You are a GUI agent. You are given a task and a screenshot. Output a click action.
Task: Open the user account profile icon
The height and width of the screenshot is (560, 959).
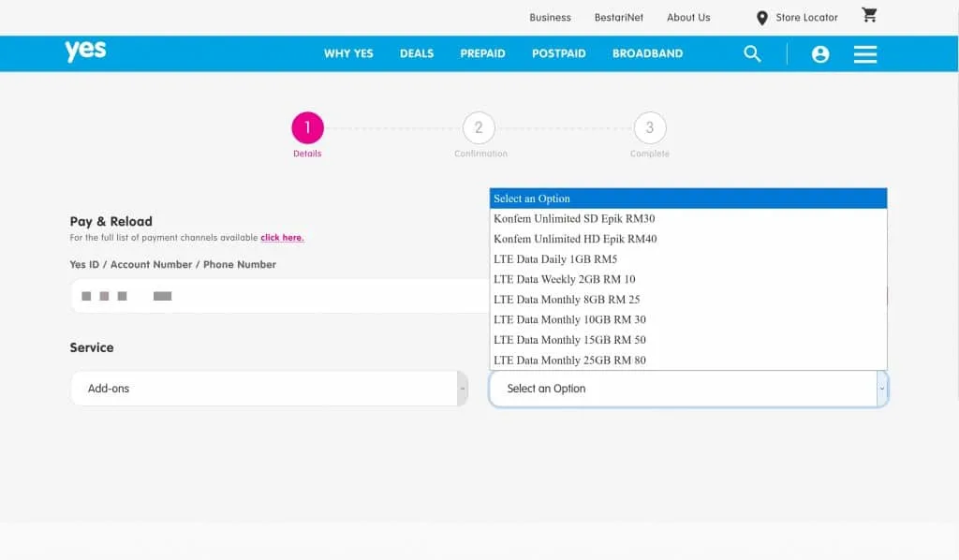[820, 54]
